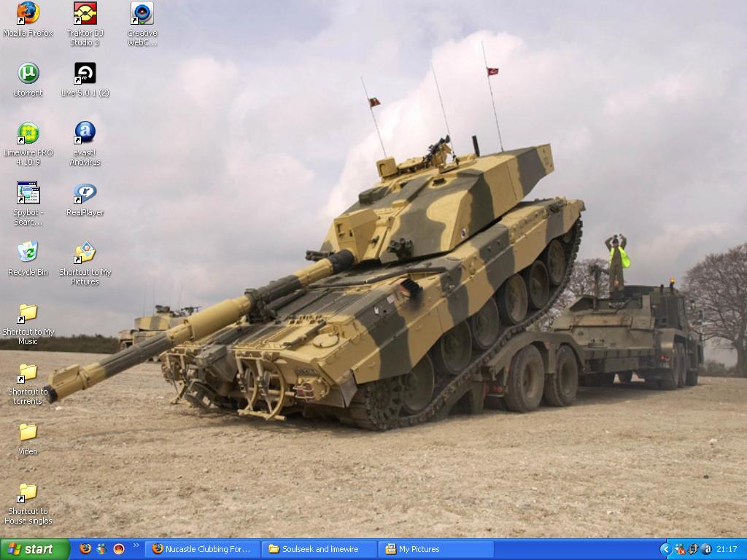Image resolution: width=747 pixels, height=560 pixels.
Task: Launch Traktor DJ Studio 3 from desktop
Action: coord(85,14)
